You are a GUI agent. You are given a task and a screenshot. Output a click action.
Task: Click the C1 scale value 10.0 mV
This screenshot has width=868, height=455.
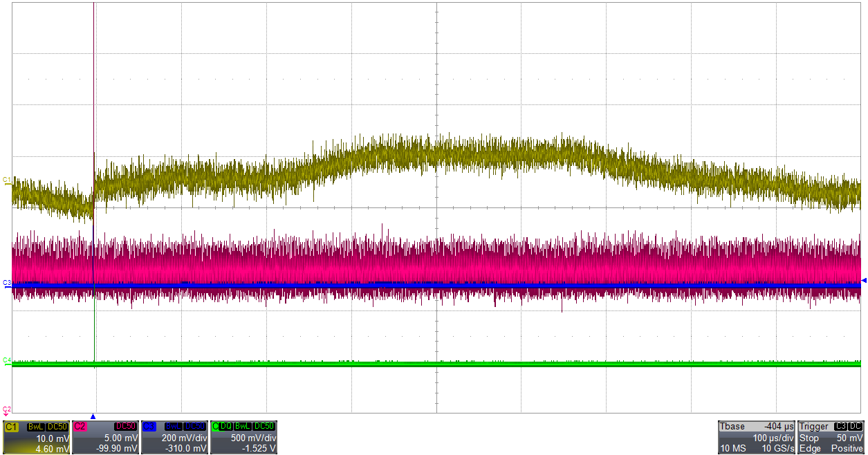[52, 438]
